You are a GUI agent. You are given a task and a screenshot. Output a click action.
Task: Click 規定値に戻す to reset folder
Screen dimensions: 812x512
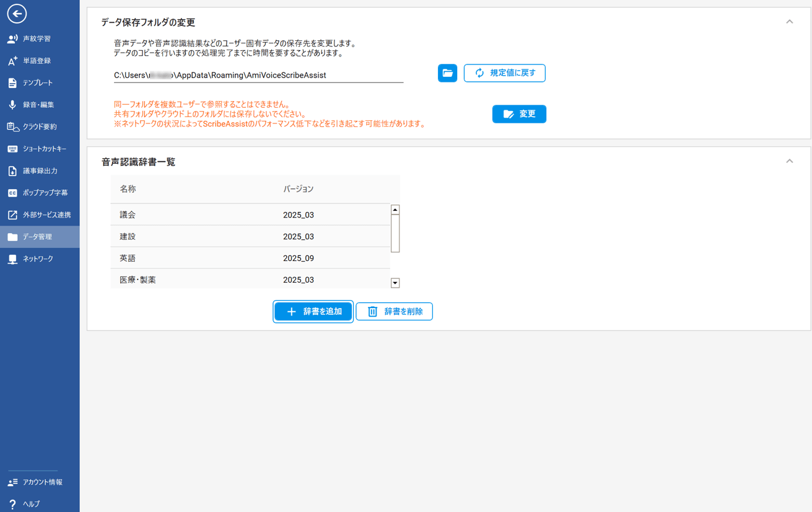coord(504,73)
